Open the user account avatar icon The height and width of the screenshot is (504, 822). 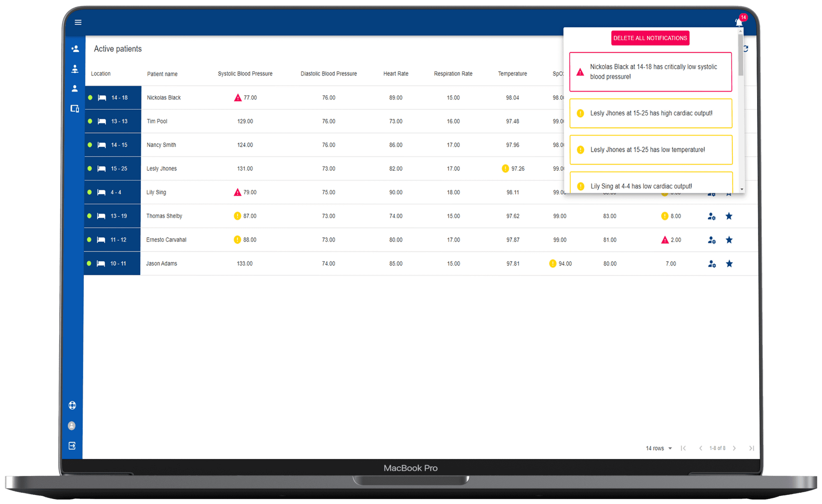72,426
